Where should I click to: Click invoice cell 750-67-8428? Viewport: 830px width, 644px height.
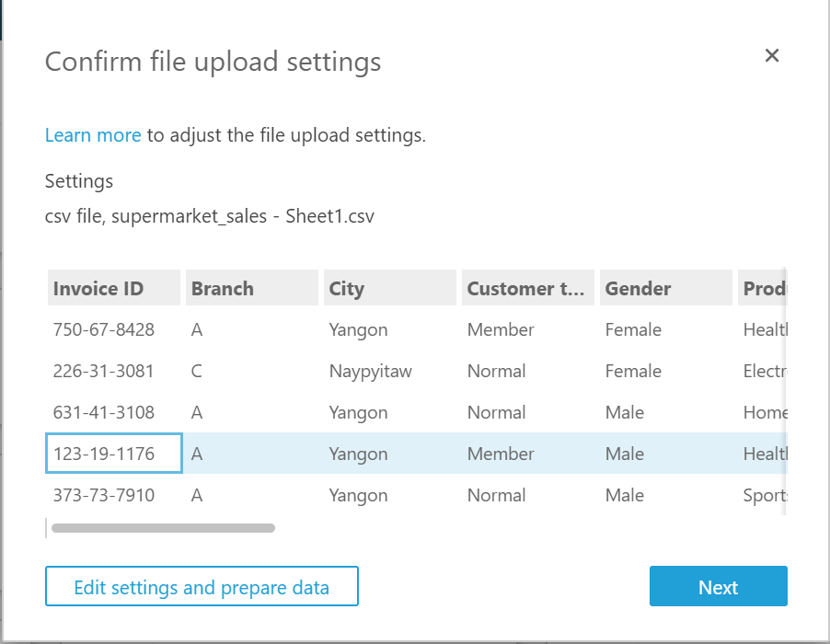[x=104, y=329]
